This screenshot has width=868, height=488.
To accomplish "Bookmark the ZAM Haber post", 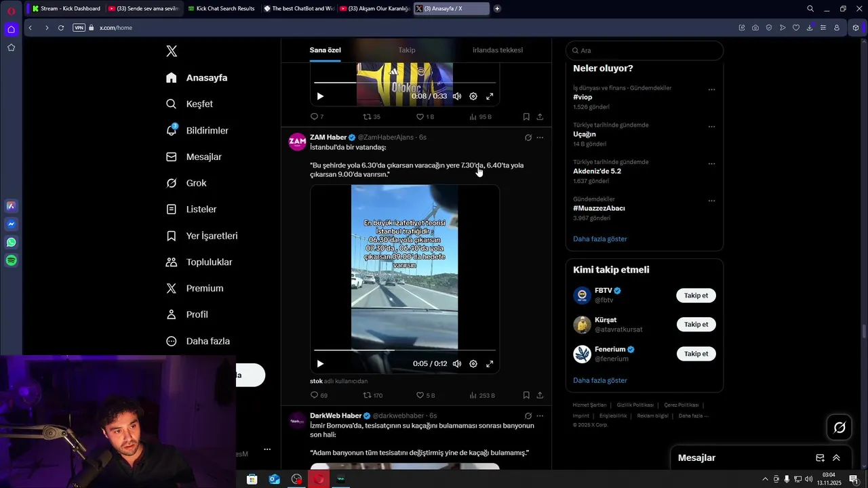I will pyautogui.click(x=526, y=395).
